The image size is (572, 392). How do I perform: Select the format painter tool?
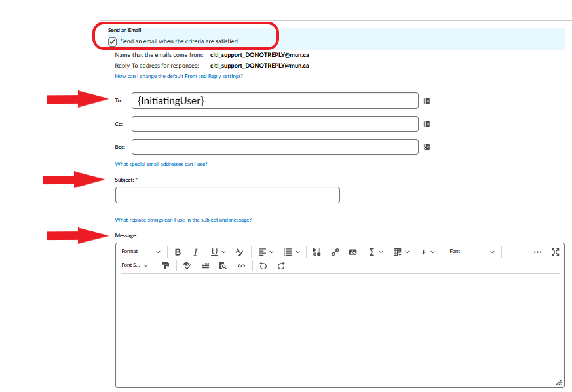165,265
